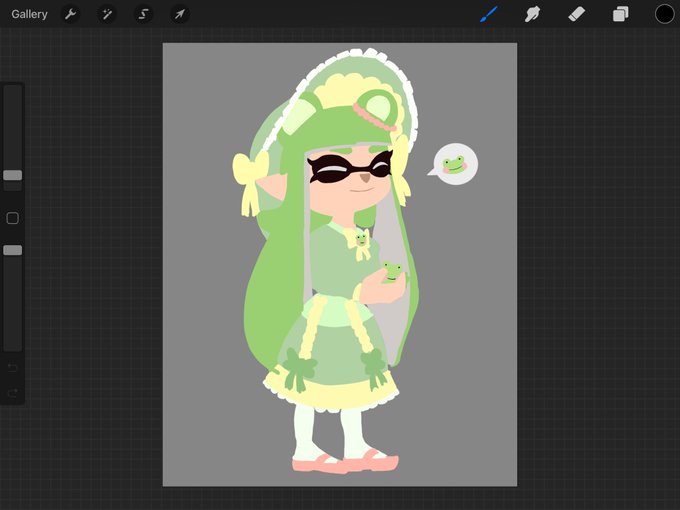Click the frog speech bubble on canvas
680x510 pixels.
pyautogui.click(x=454, y=164)
